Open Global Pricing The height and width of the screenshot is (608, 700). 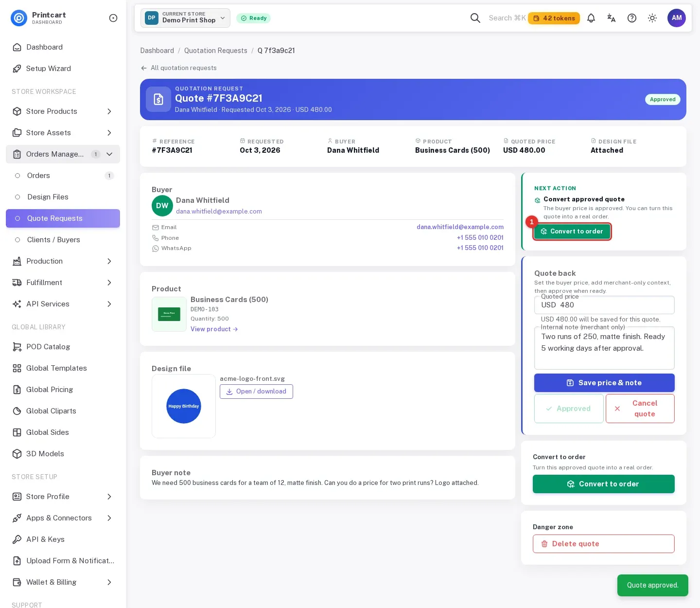63,390
